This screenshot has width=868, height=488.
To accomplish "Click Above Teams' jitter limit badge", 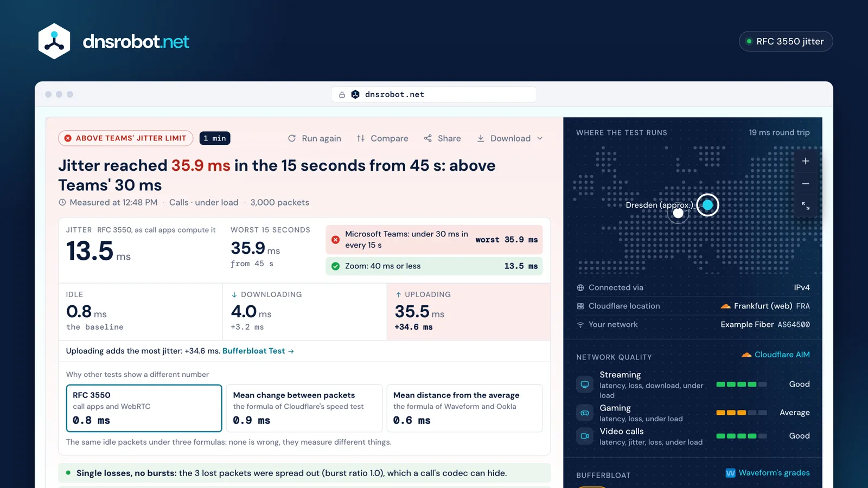I will tap(126, 138).
